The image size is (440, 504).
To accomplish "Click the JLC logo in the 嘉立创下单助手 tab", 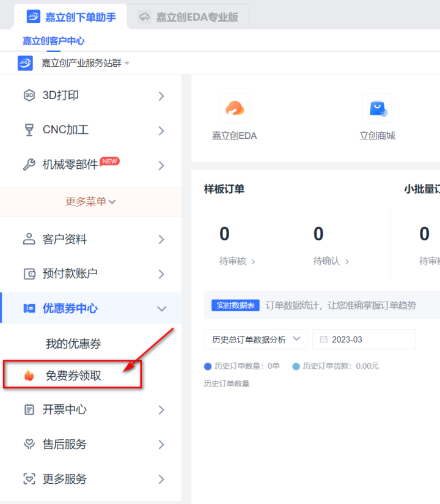I will coord(34,17).
